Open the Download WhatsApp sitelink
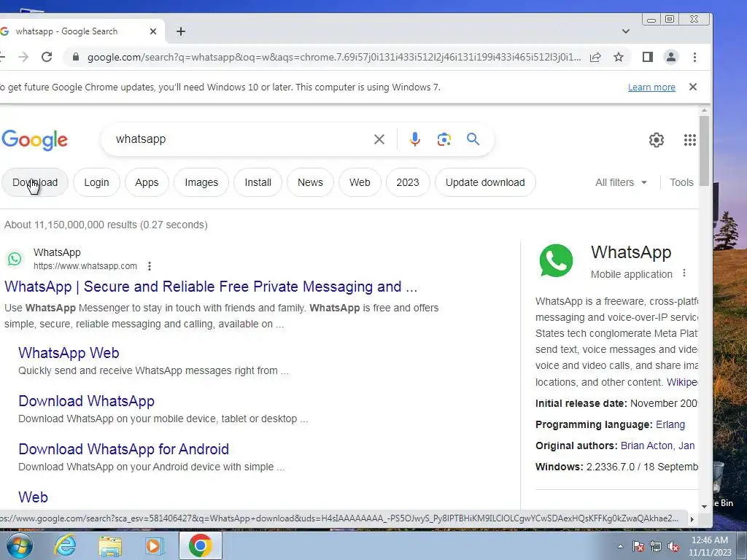This screenshot has height=560, width=747. tap(86, 401)
